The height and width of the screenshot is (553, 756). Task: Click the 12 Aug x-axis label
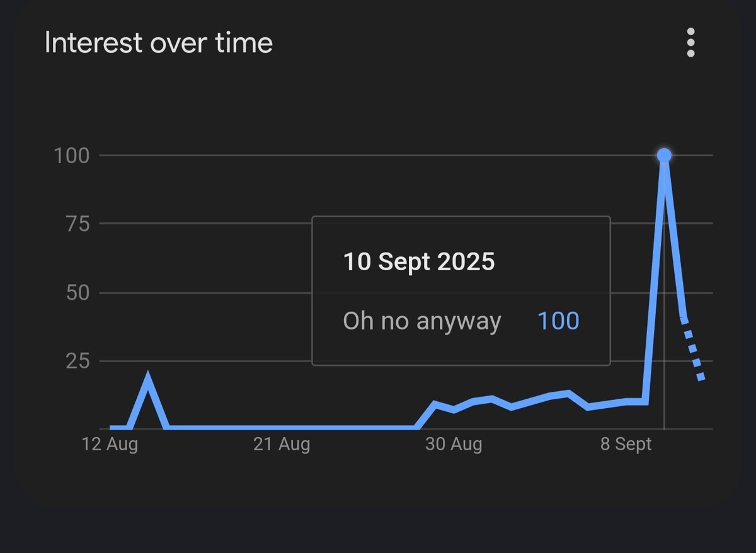(110, 444)
